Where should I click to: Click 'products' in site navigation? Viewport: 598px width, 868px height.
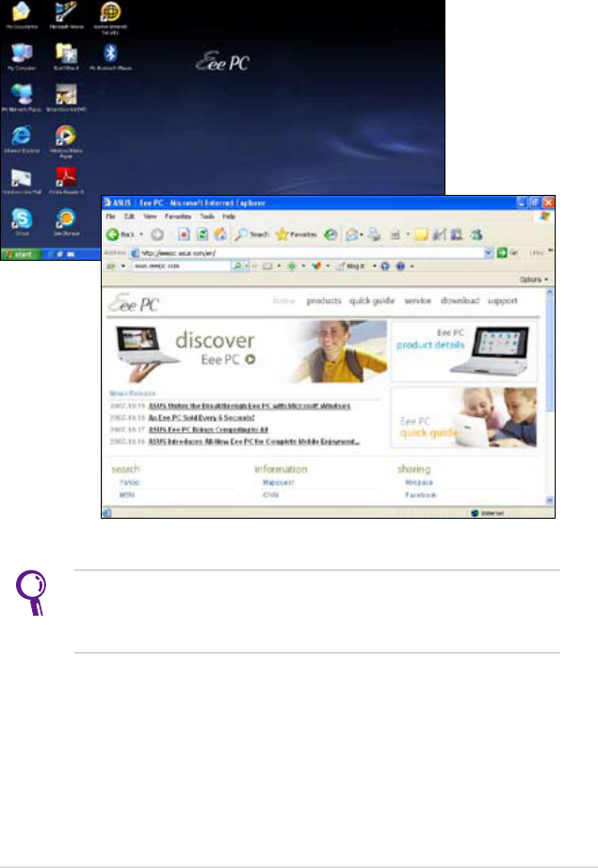324,300
